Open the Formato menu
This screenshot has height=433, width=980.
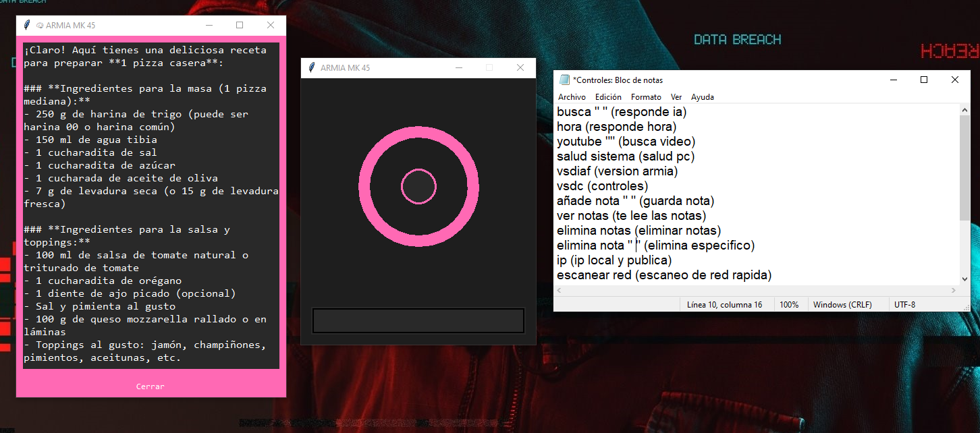point(646,97)
